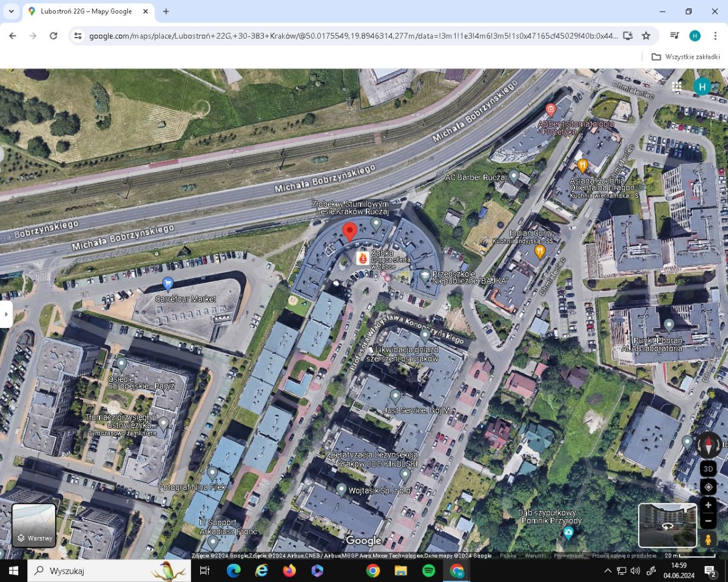The height and width of the screenshot is (582, 728).
Task: Open File Explorer from the taskbar
Action: [400, 570]
